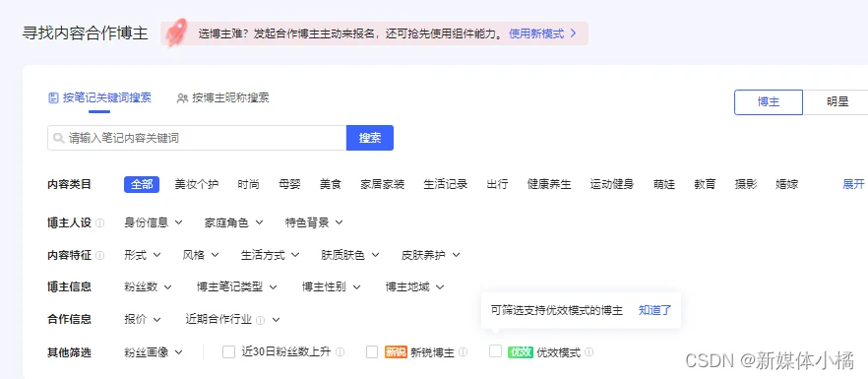This screenshot has width=868, height=379.
Task: Open the 博主性别 dropdown
Action: pyautogui.click(x=331, y=287)
